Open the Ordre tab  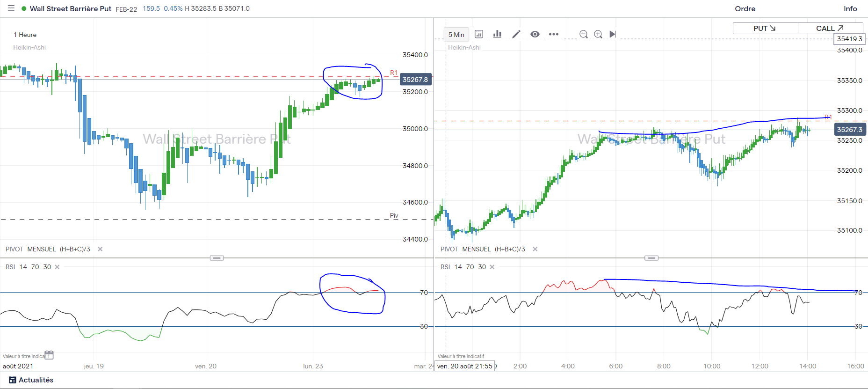[745, 9]
